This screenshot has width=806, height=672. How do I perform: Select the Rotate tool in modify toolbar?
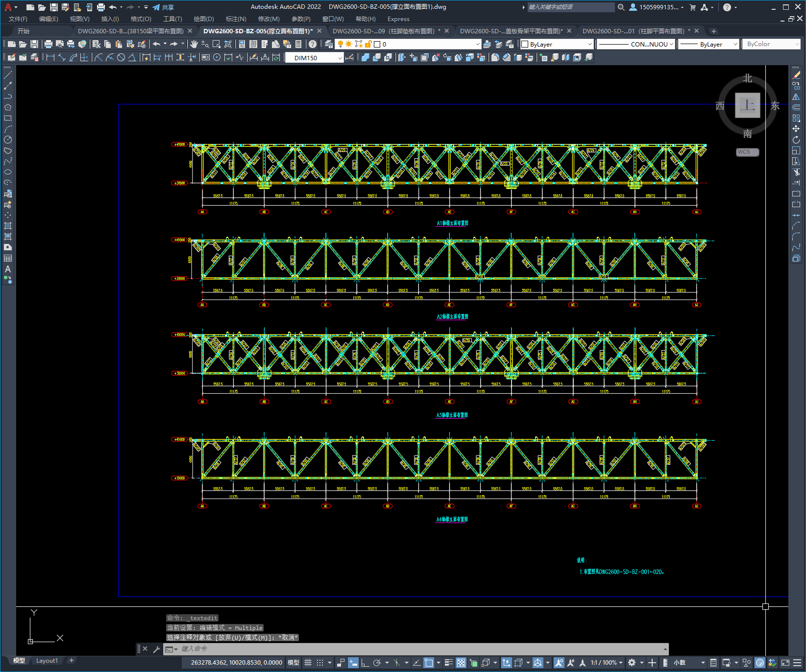796,140
